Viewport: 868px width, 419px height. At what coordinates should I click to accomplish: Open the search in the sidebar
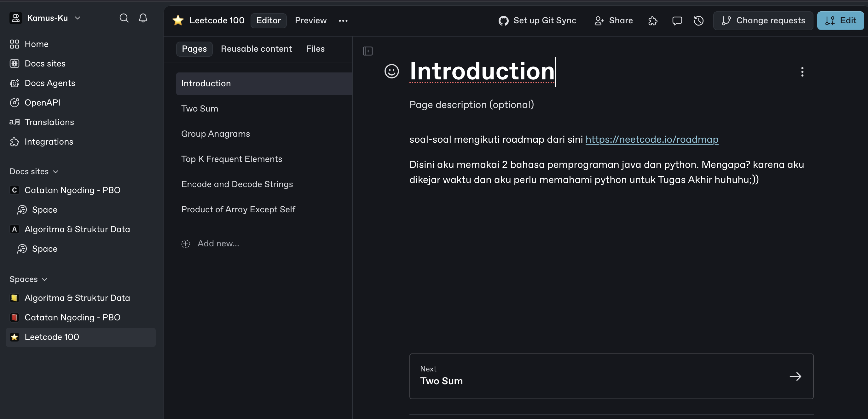(124, 18)
